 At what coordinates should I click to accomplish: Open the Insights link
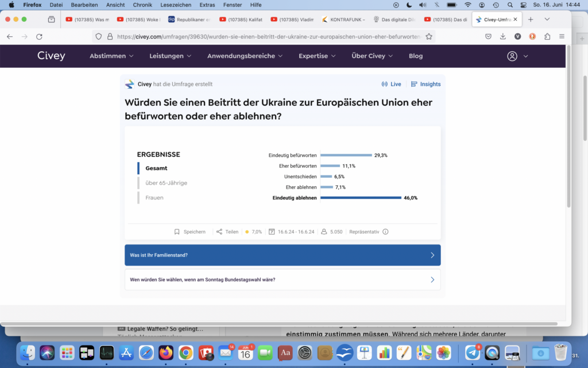click(426, 84)
